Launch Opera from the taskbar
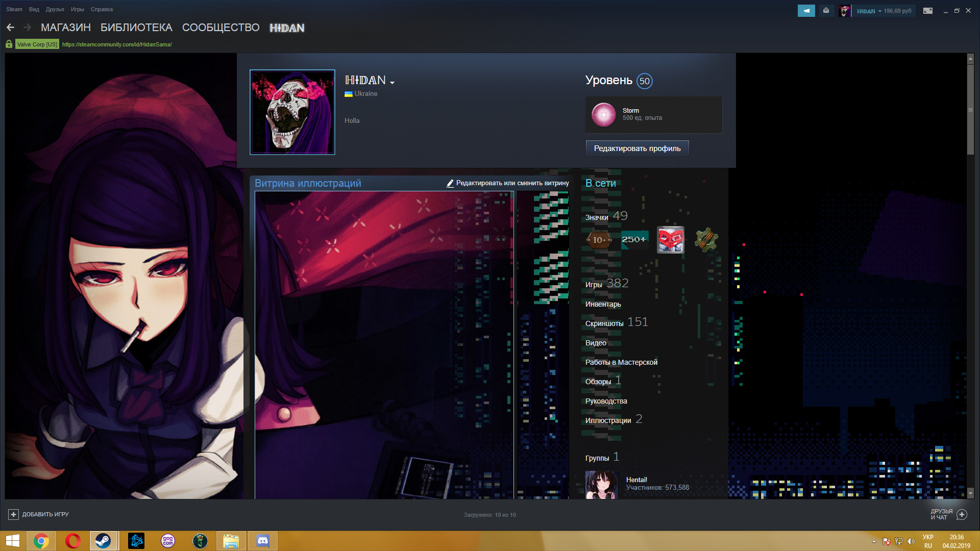This screenshot has width=980, height=551. coord(73,541)
